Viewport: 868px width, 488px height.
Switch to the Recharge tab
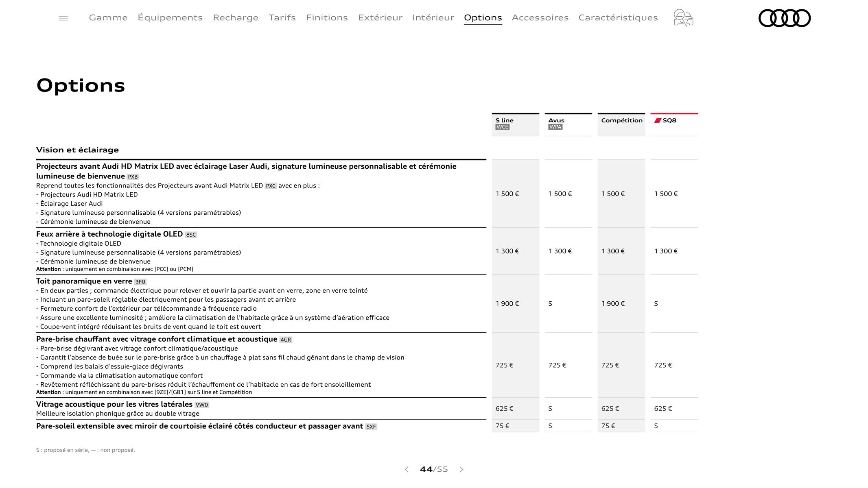pos(236,17)
